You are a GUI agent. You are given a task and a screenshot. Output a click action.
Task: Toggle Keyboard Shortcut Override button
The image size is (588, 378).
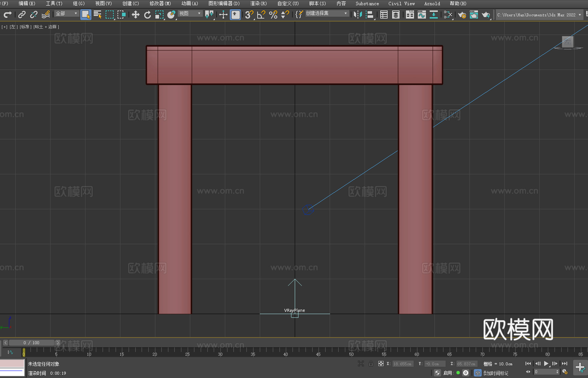pyautogui.click(x=235, y=14)
